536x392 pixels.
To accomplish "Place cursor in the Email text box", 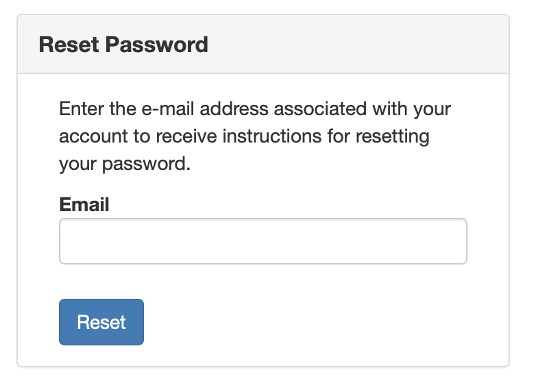I will (263, 241).
